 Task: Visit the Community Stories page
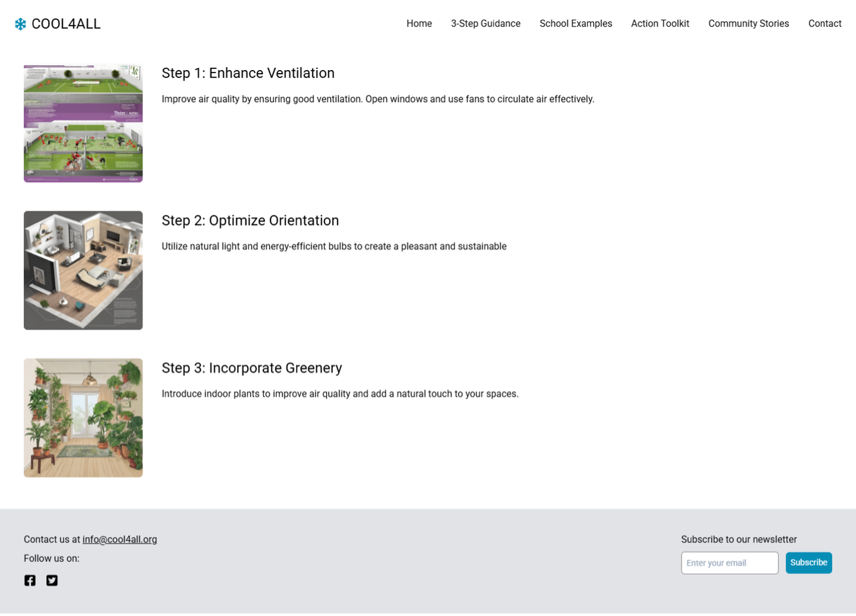tap(748, 24)
